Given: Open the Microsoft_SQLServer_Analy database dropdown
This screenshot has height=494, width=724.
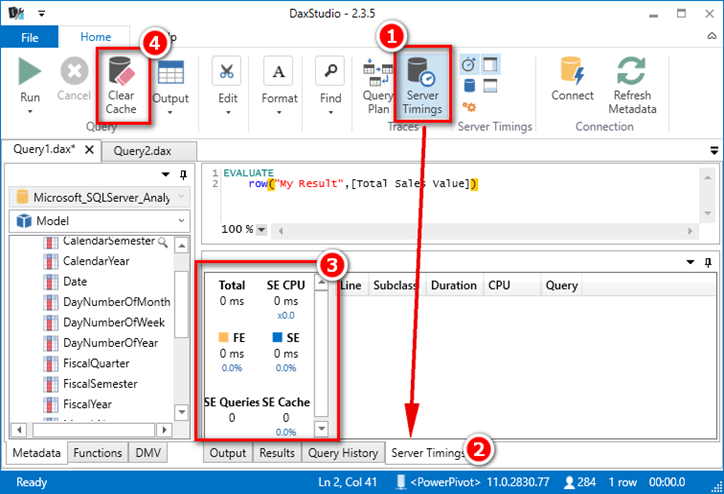Looking at the screenshot, I should coord(100,198).
